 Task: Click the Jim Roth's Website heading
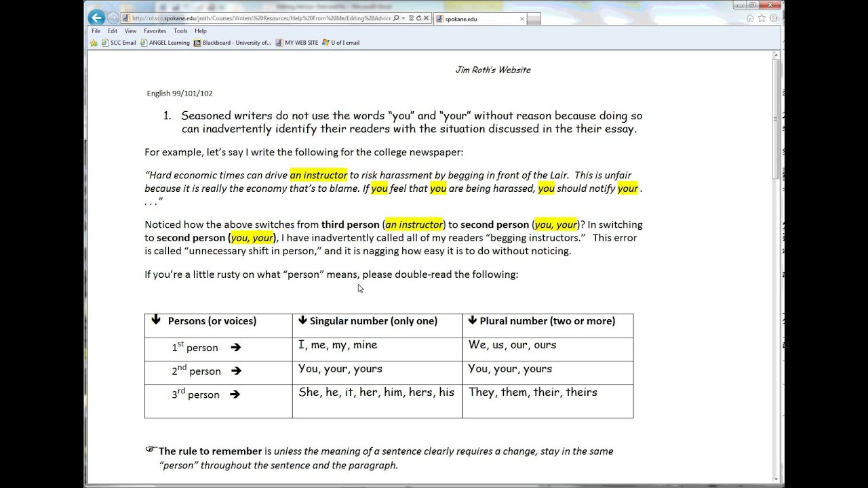(493, 70)
